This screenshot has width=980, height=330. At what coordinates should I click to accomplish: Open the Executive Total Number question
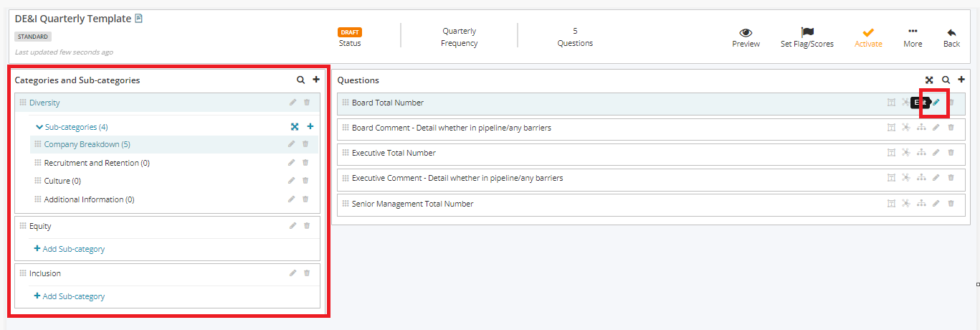point(394,153)
